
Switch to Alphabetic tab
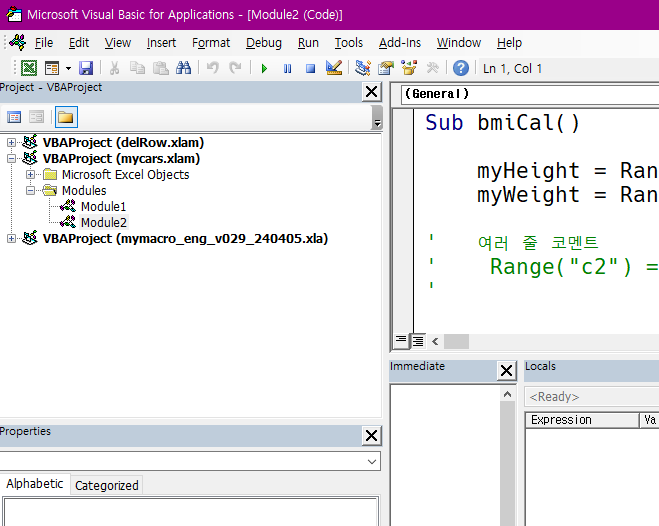[35, 484]
